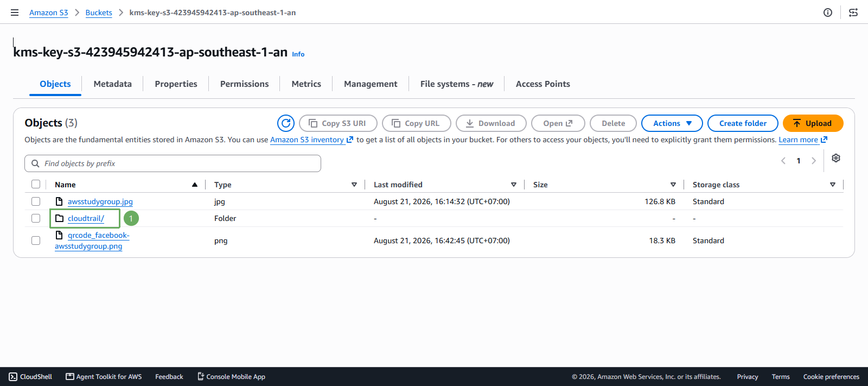Refresh the objects list
This screenshot has height=386, width=868.
click(286, 123)
